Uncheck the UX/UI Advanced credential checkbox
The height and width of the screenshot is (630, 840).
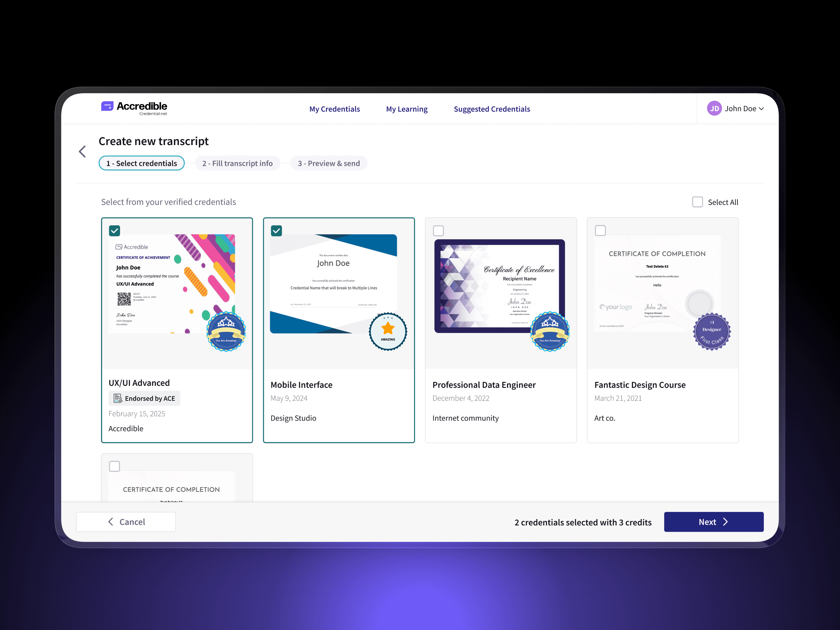click(x=115, y=231)
